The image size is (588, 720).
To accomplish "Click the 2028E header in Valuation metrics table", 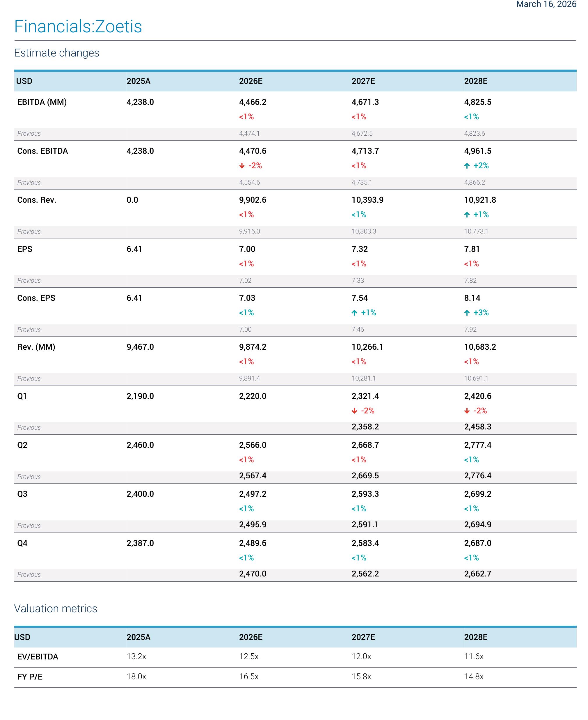I will tap(475, 637).
